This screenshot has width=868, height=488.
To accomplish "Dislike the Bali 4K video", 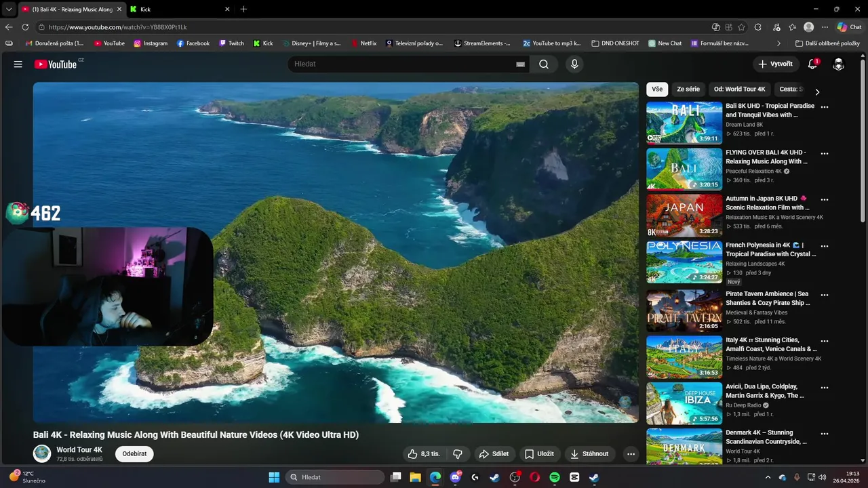I will click(458, 453).
